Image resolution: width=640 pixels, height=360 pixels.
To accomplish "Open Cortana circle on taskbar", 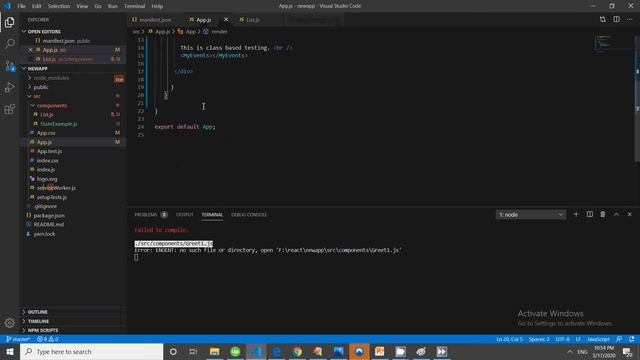I will point(173,351).
